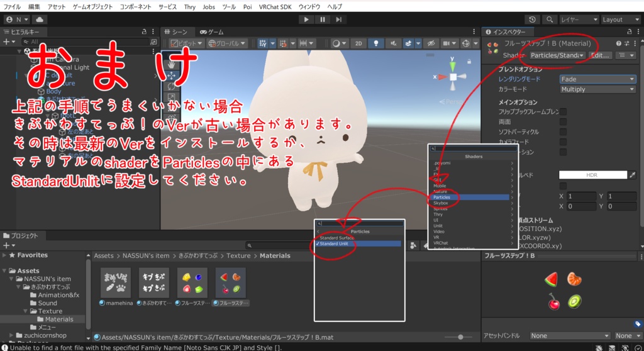Start Play mode with the Play button
644x351 pixels.
tap(306, 19)
